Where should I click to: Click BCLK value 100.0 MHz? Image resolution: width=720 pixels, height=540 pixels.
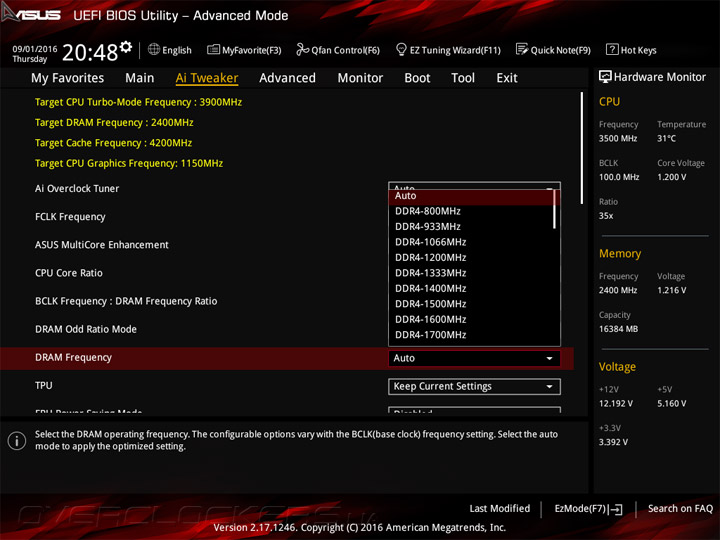[x=619, y=177]
